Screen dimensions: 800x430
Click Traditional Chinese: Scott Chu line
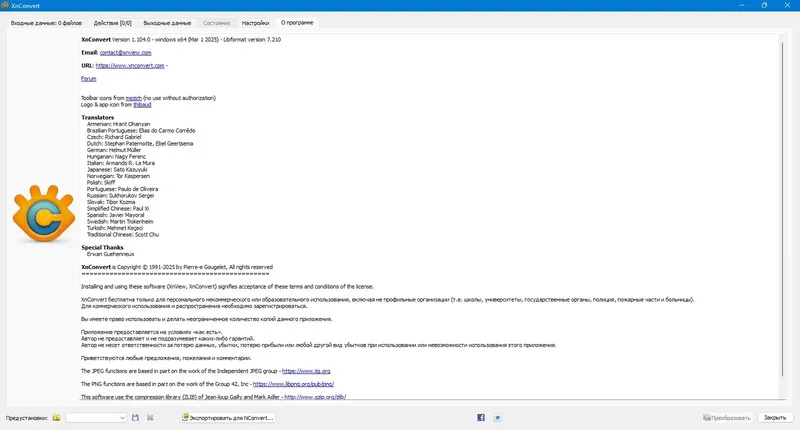(122, 235)
